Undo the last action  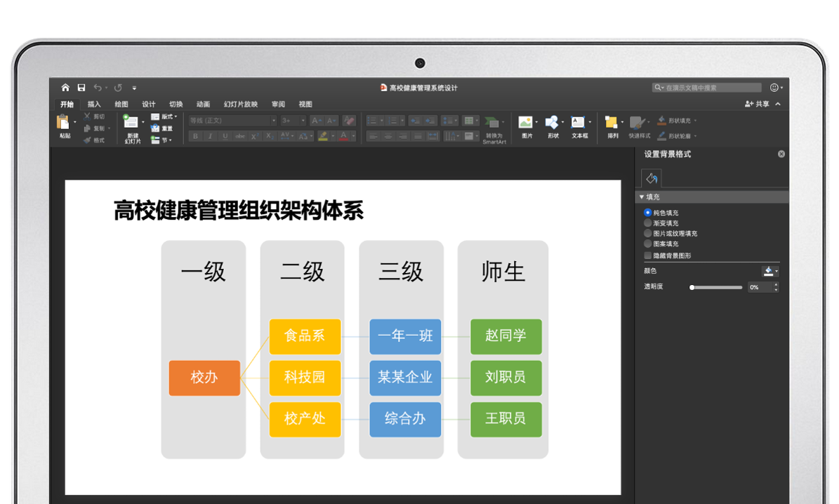click(x=98, y=87)
